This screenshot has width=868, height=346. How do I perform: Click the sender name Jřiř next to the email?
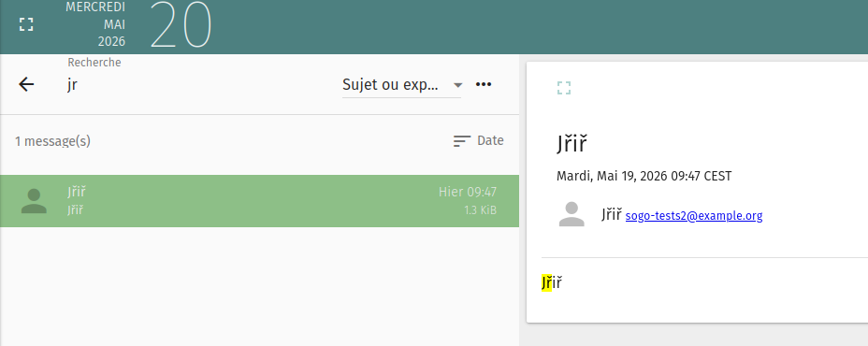pyautogui.click(x=612, y=215)
